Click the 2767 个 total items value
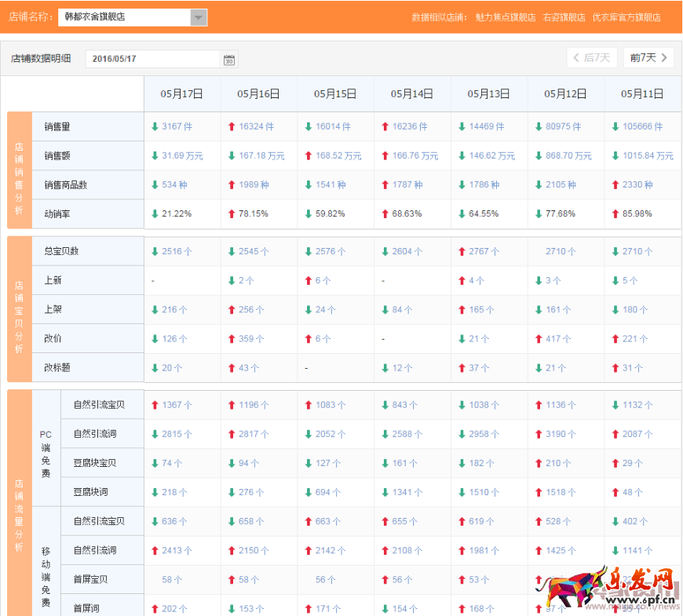The height and width of the screenshot is (616, 683). [484, 252]
